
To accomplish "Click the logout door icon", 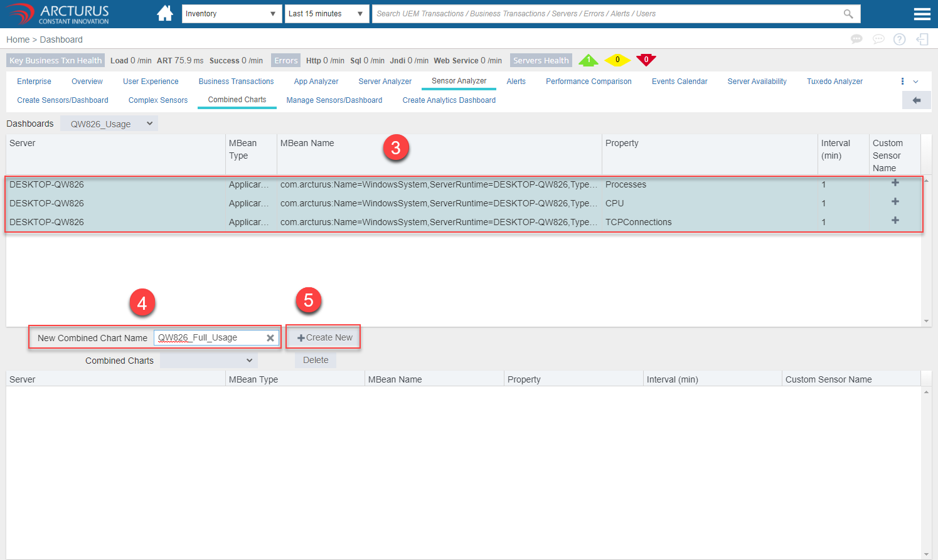I will (x=922, y=40).
